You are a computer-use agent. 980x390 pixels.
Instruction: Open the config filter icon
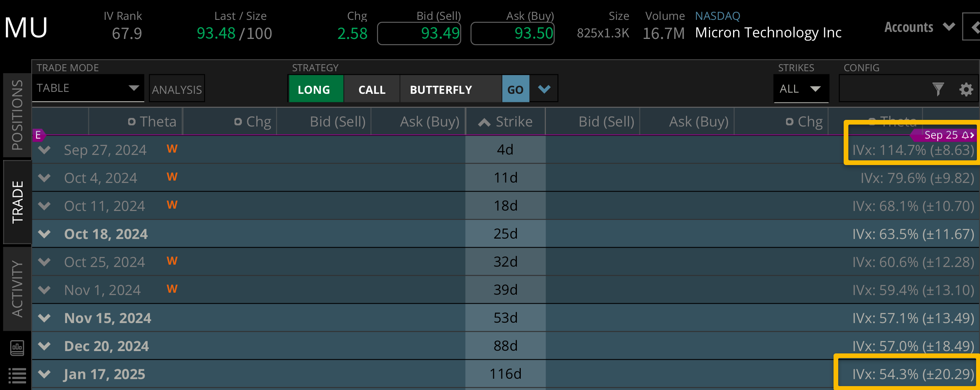tap(938, 89)
